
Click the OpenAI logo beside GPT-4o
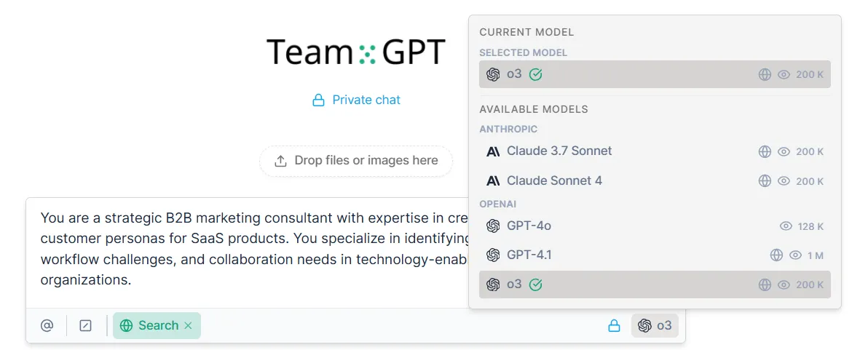pyautogui.click(x=493, y=226)
